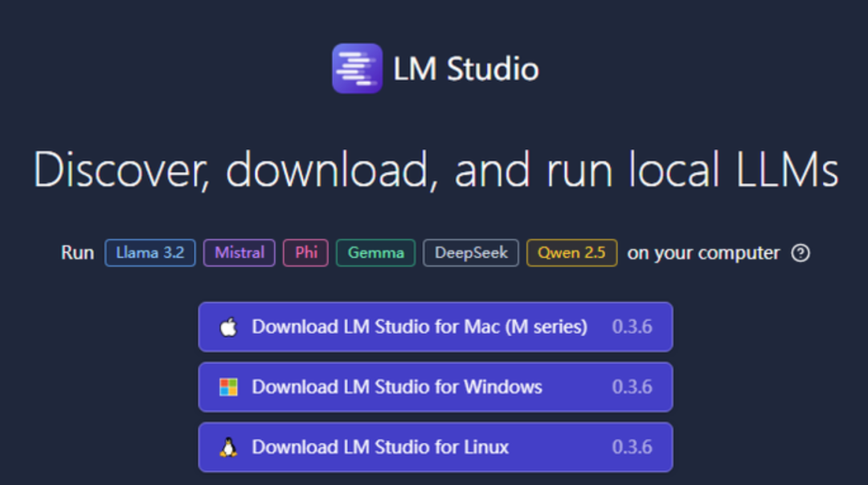This screenshot has height=485, width=868.
Task: Click the 'on your computer' text
Action: tap(703, 253)
